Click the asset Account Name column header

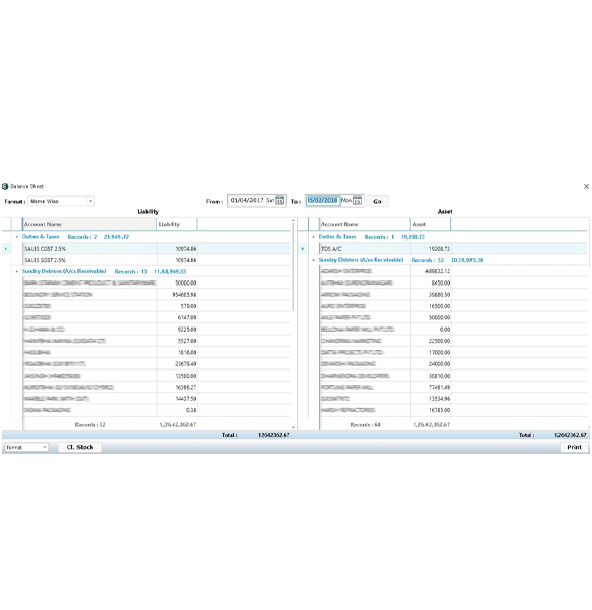(365, 224)
